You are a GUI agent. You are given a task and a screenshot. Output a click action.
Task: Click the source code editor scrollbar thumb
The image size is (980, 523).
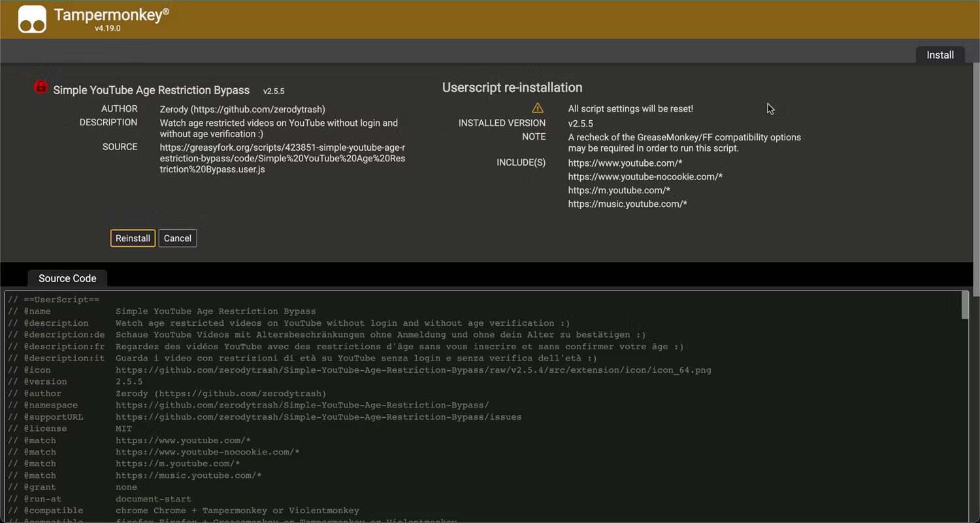pos(964,306)
